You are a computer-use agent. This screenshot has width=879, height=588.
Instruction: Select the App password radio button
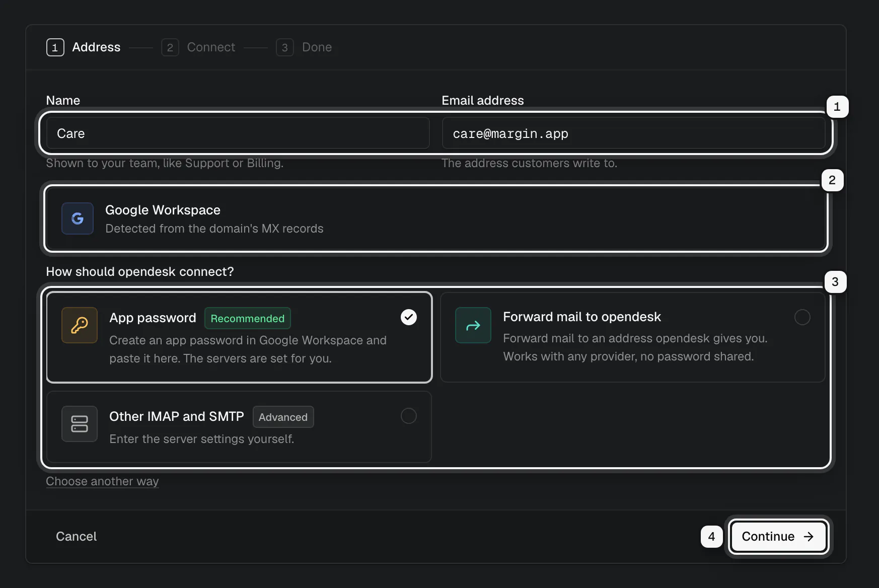[x=409, y=317]
